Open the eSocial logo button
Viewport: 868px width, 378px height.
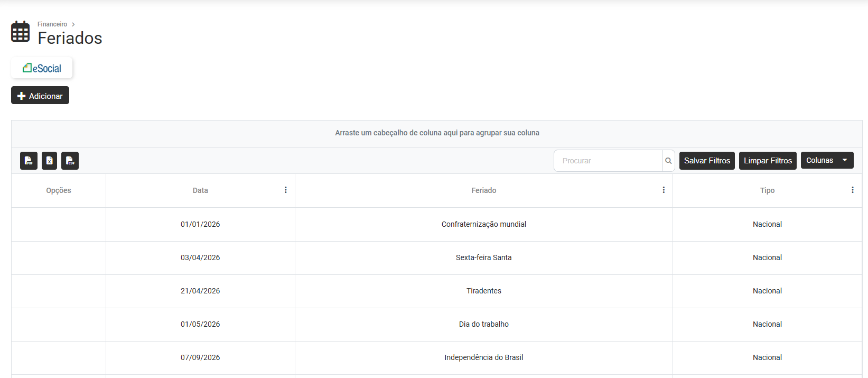42,68
